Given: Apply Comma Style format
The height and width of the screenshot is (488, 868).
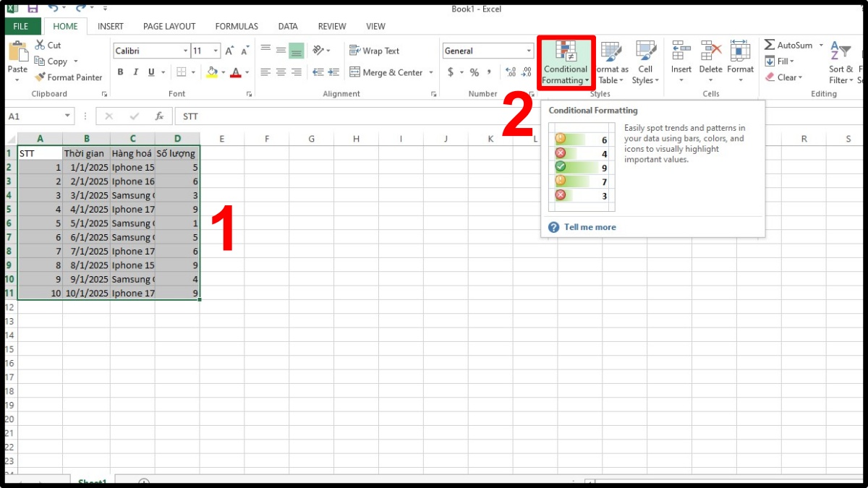Looking at the screenshot, I should (490, 72).
